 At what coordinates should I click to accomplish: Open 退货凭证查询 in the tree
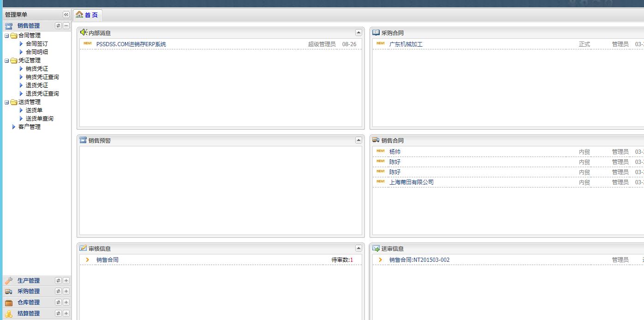click(x=42, y=94)
